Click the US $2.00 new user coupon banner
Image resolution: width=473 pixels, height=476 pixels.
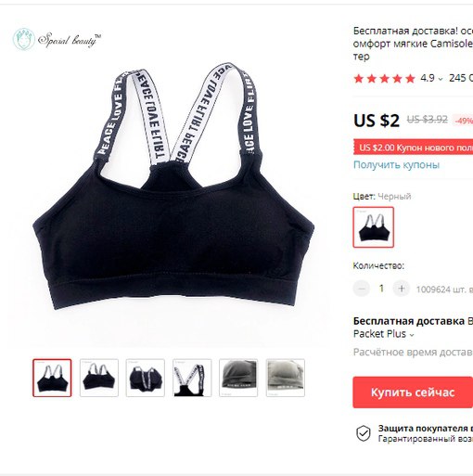414,148
